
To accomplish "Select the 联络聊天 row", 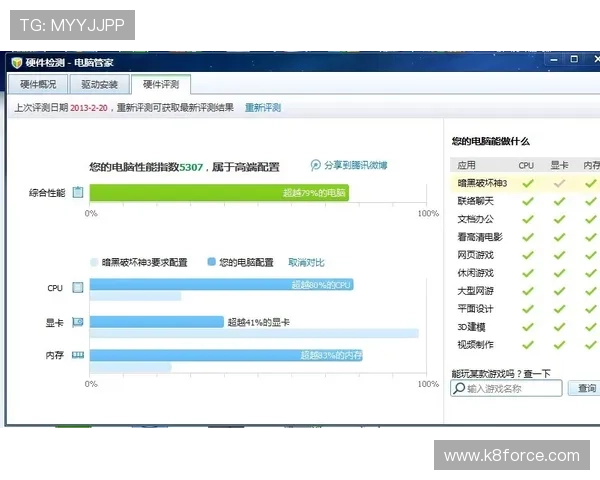I will (525, 201).
